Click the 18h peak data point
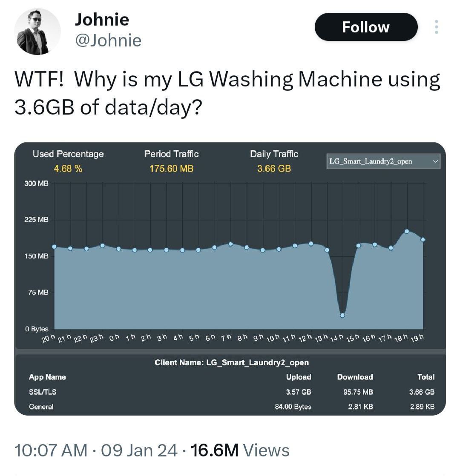Viewport: 460px width, 476px height. pos(407,231)
